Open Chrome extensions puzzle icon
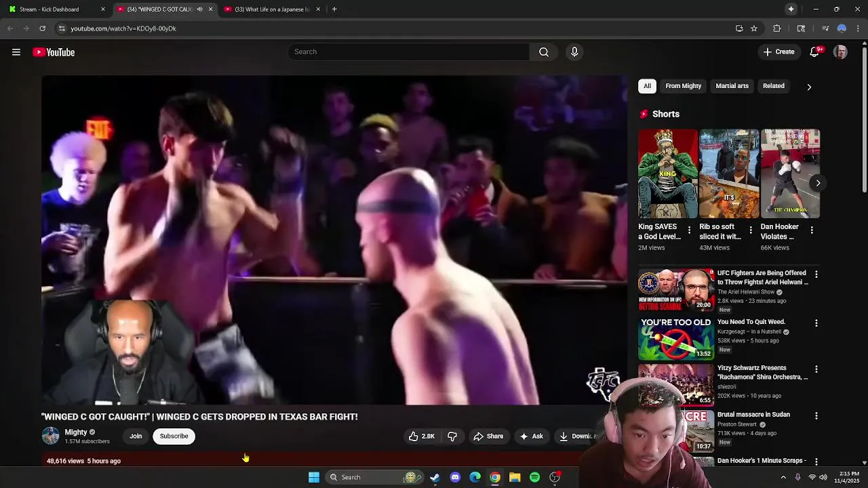This screenshot has width=868, height=488. click(777, 28)
